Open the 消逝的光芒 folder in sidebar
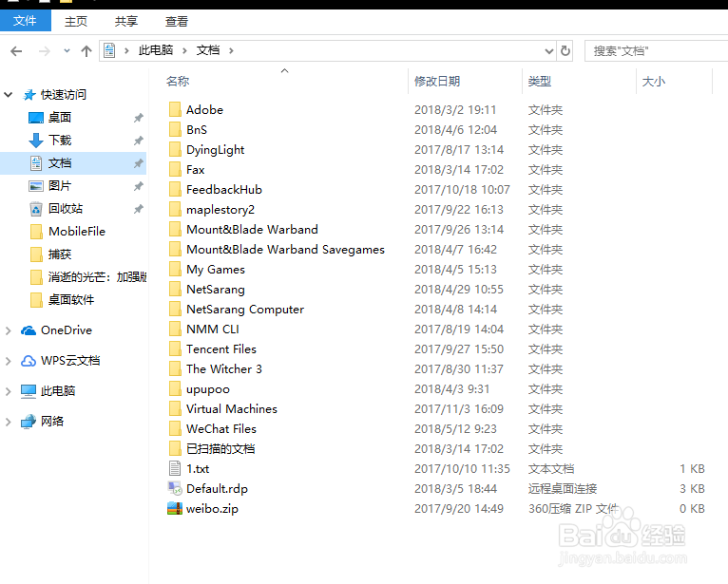Image resolution: width=728 pixels, height=584 pixels. tap(98, 277)
